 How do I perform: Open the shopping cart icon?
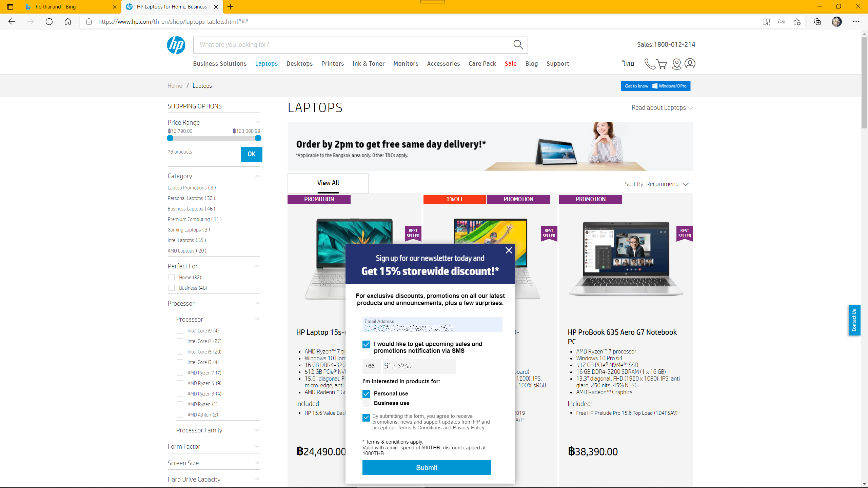click(x=662, y=64)
